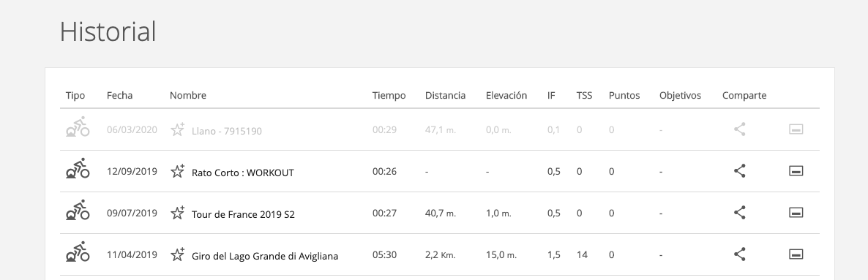Click the Nombre column header
This screenshot has height=280, width=868.
coord(187,95)
